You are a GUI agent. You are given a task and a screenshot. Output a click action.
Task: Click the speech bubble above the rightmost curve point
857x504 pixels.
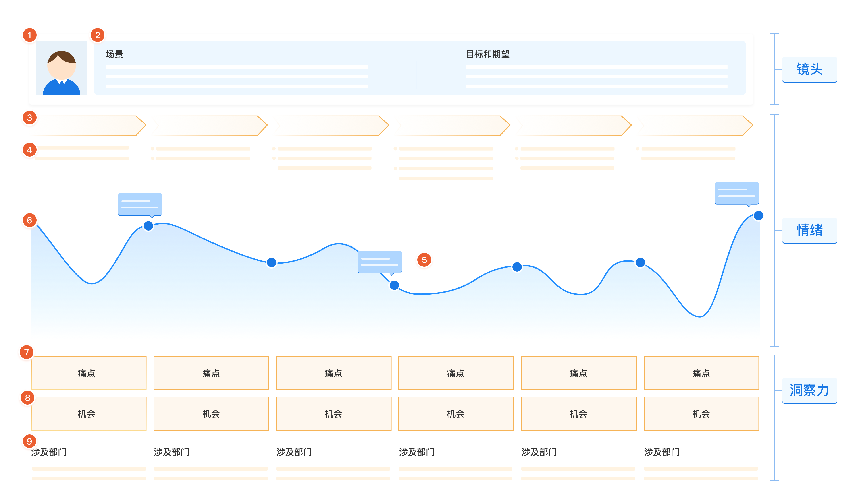tap(737, 193)
